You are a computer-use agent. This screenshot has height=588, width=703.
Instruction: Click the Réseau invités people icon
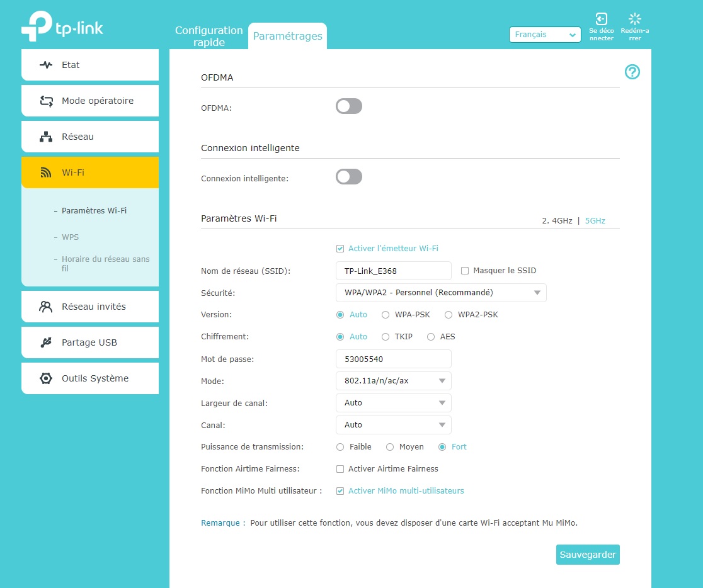[x=46, y=307]
